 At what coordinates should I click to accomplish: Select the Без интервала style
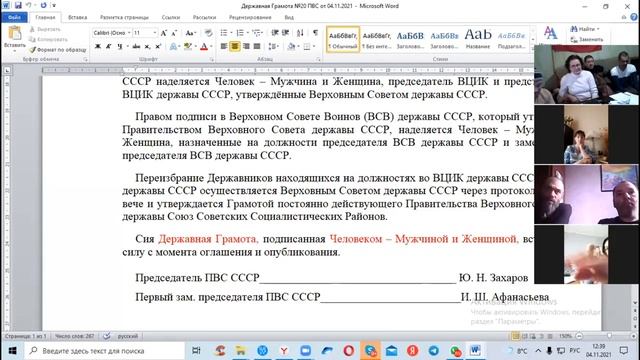pos(376,40)
